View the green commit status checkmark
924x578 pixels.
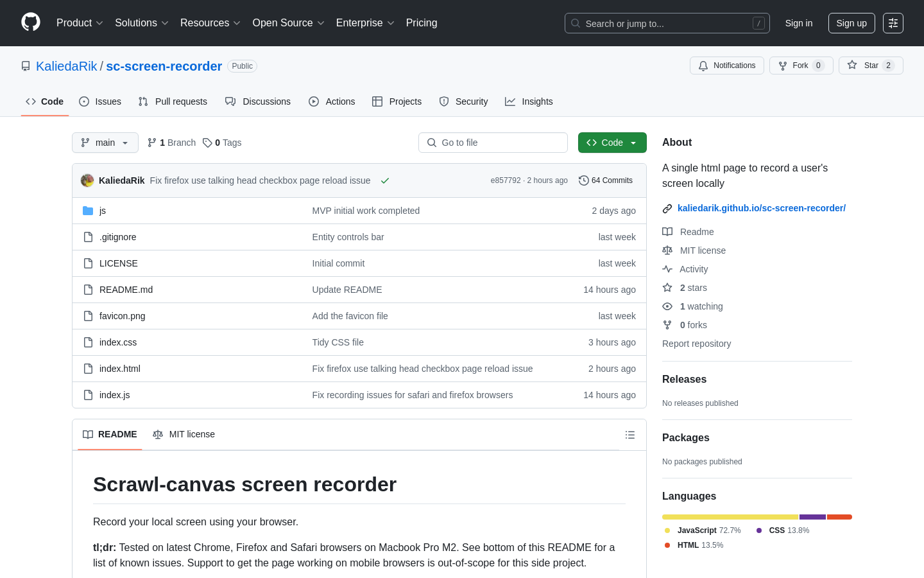tap(385, 180)
